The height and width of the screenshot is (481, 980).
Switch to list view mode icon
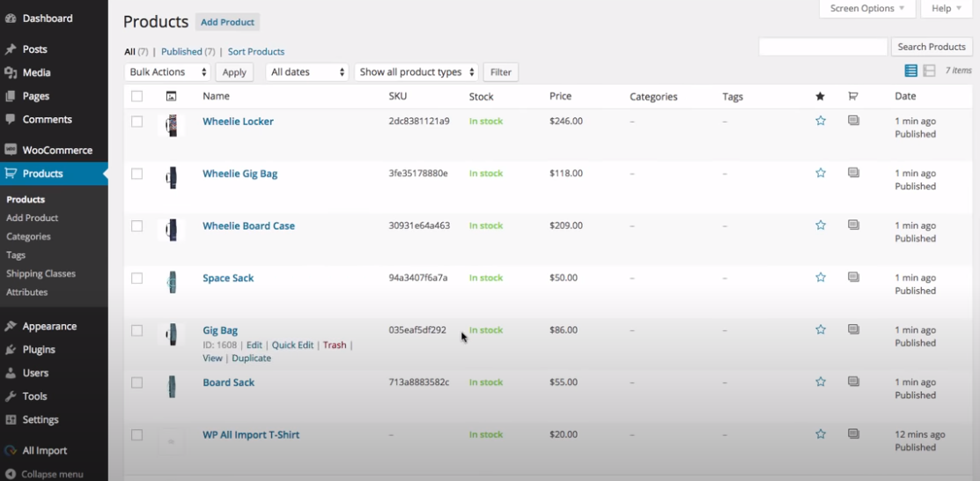911,70
